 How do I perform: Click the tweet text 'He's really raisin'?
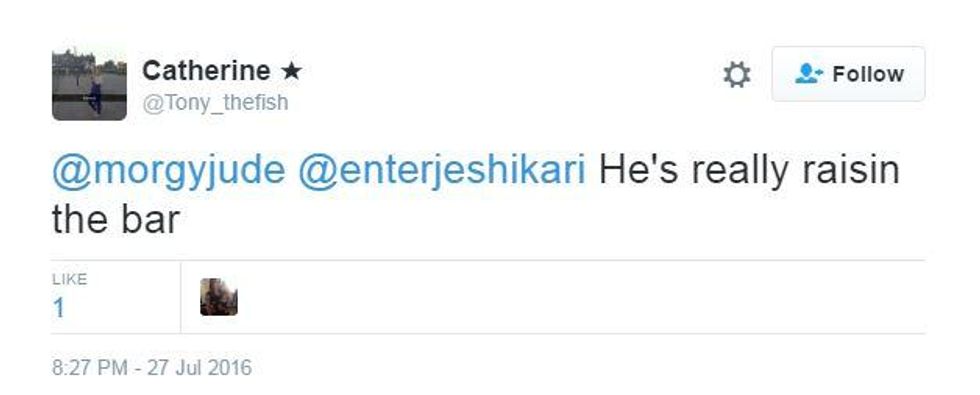[749, 171]
